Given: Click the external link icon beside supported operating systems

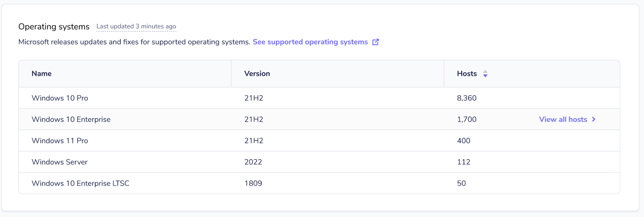Looking at the screenshot, I should [x=375, y=42].
